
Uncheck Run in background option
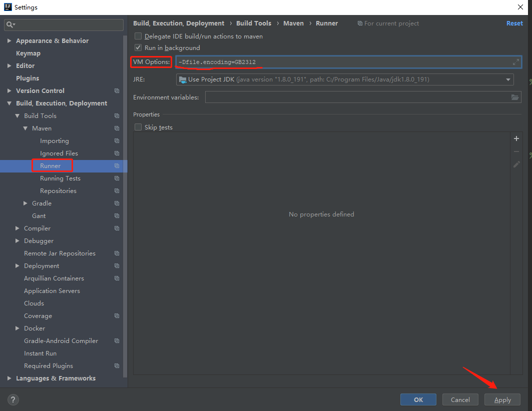(138, 48)
